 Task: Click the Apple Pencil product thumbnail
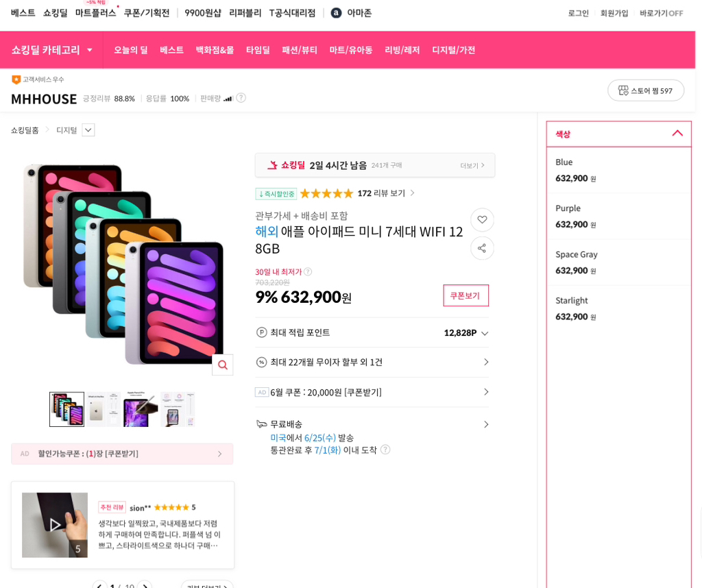click(x=140, y=408)
